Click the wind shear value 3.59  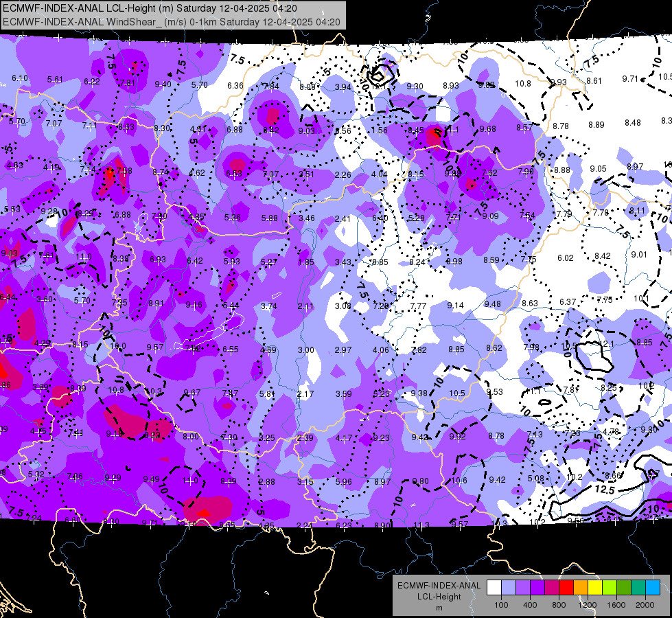[344, 393]
